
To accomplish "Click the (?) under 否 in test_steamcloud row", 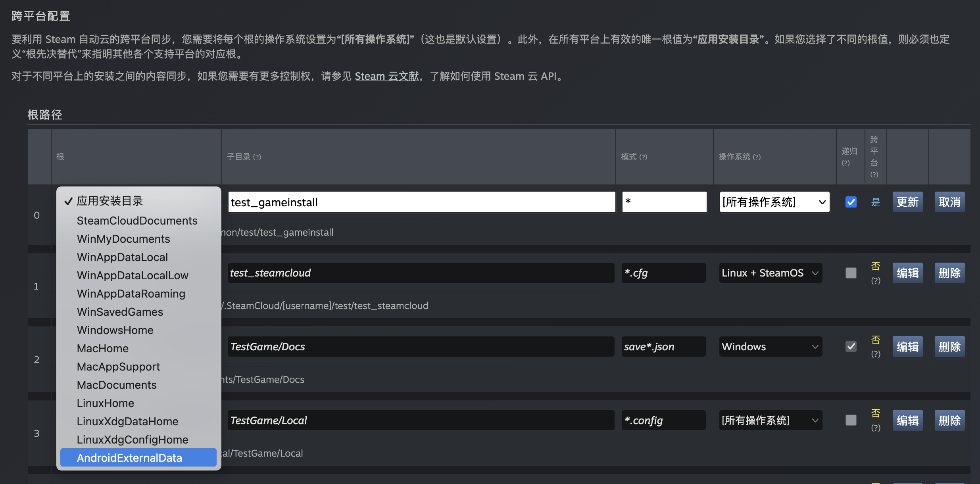I will click(876, 280).
